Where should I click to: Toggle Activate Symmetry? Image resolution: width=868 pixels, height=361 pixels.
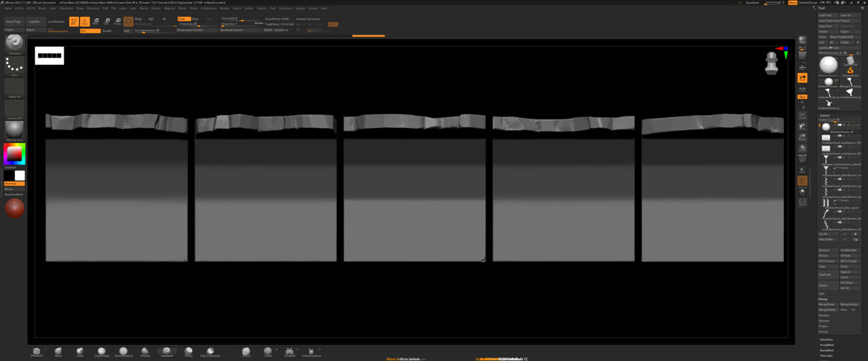pyautogui.click(x=309, y=19)
